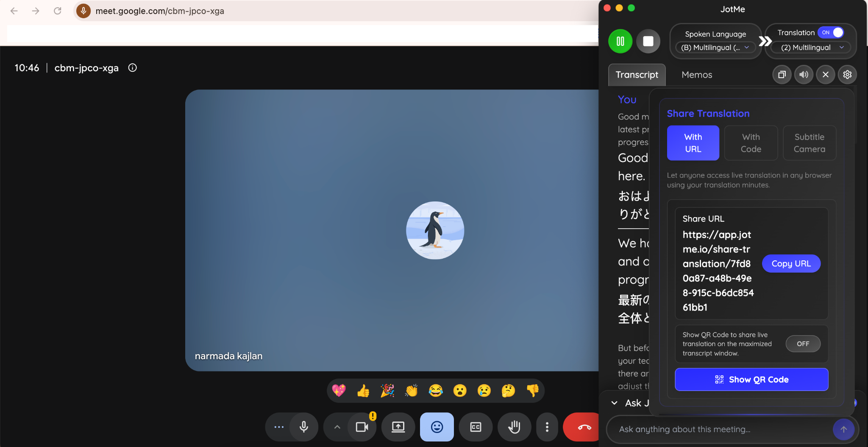868x447 pixels.
Task: Click the penguin avatar of narmada kajlan
Action: (435, 230)
